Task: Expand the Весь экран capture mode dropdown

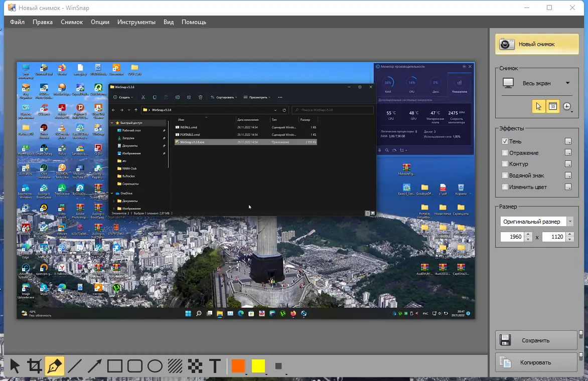Action: click(567, 83)
